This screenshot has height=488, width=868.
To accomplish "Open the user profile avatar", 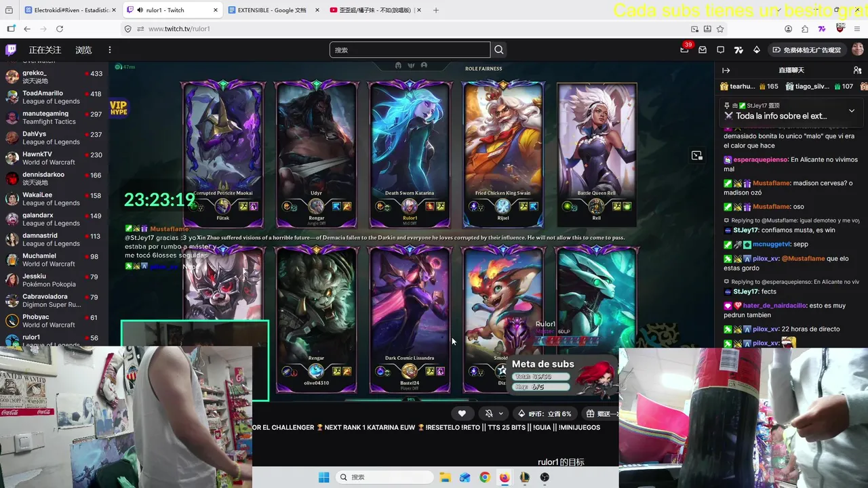I will [857, 49].
